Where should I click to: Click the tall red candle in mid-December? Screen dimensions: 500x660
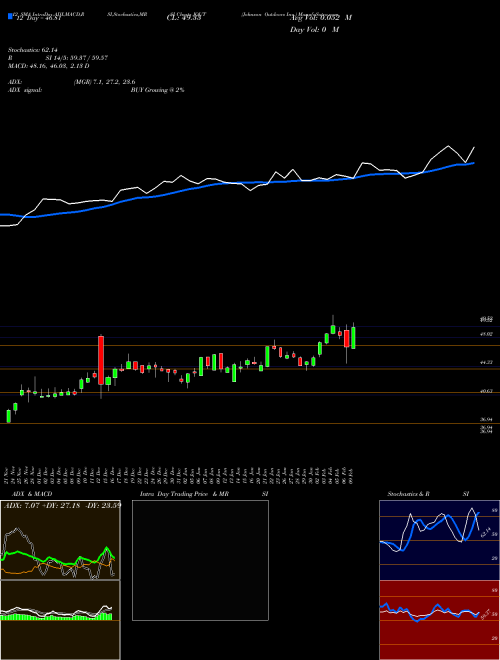tap(101, 360)
